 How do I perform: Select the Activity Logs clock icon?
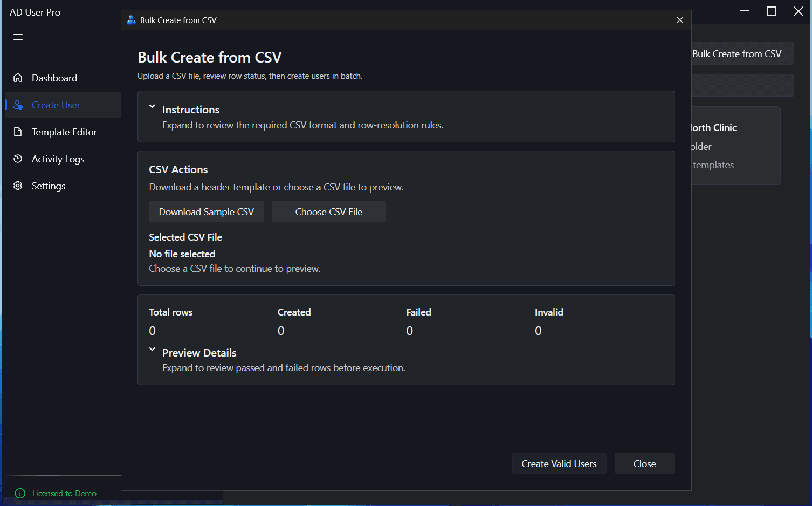[x=18, y=159]
